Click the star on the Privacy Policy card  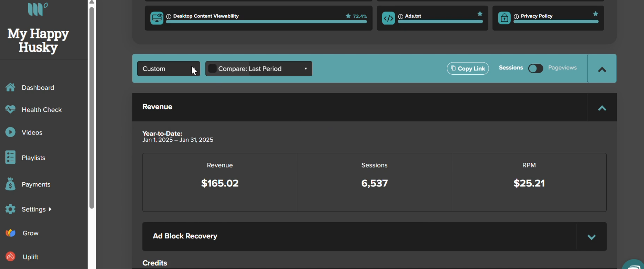(x=595, y=14)
